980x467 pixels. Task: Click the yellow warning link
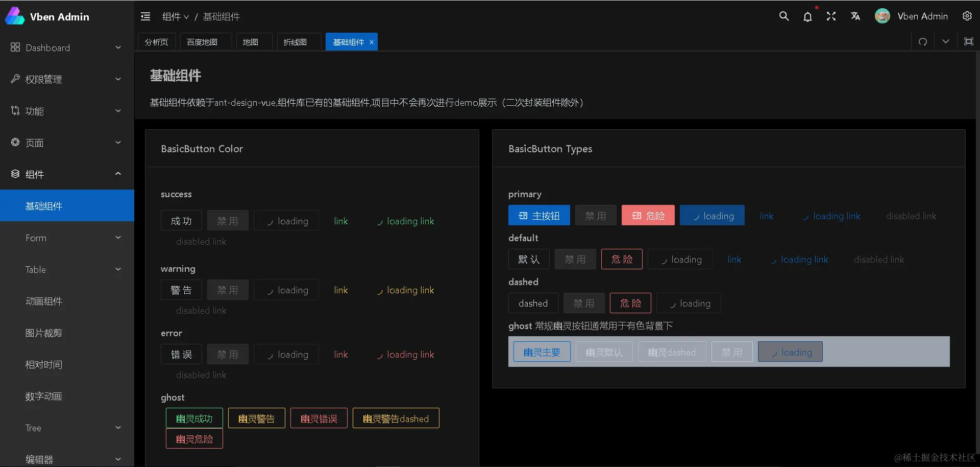[341, 290]
